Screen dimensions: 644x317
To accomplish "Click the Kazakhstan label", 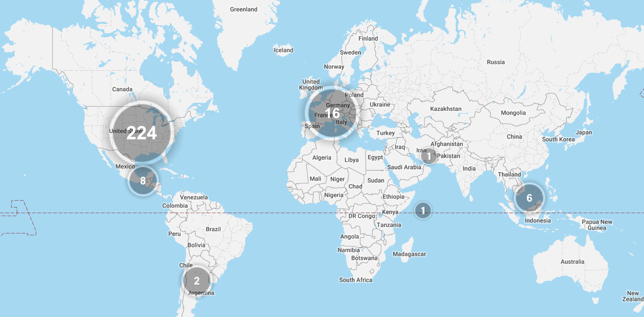I will click(x=446, y=109).
